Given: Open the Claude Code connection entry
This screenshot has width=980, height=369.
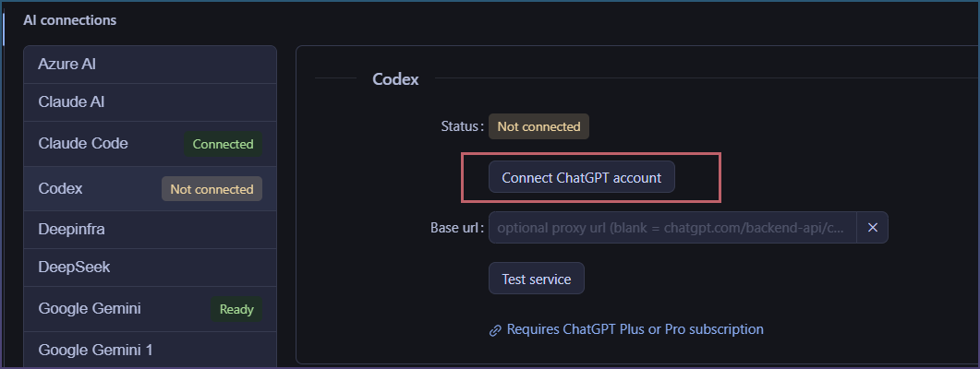Looking at the screenshot, I should (150, 144).
